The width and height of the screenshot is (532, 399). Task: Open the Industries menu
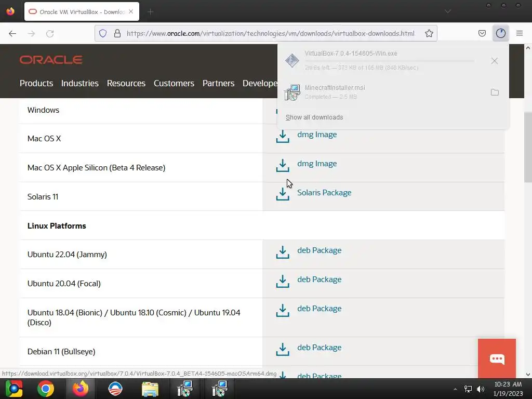coord(79,83)
